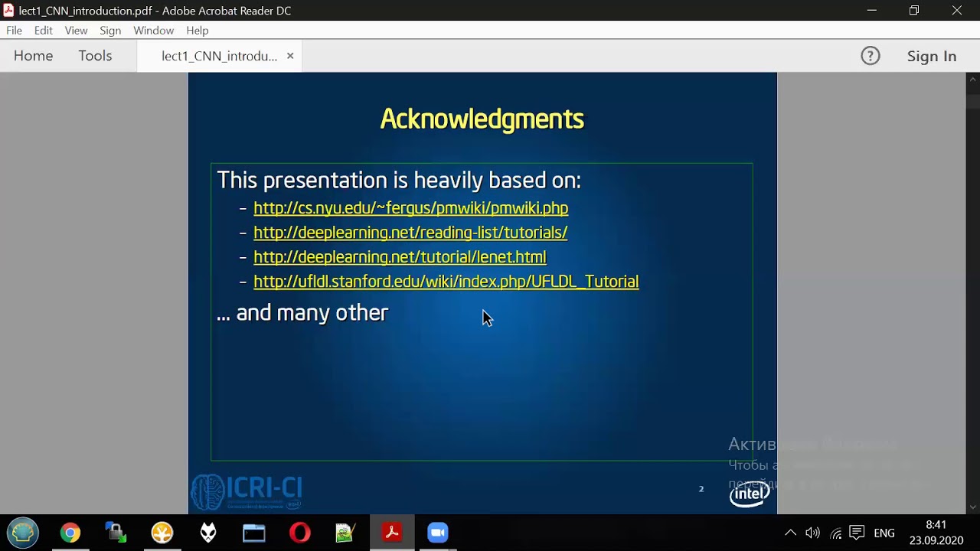Open the Sign menu
The height and width of the screenshot is (551, 980).
[x=110, y=31]
